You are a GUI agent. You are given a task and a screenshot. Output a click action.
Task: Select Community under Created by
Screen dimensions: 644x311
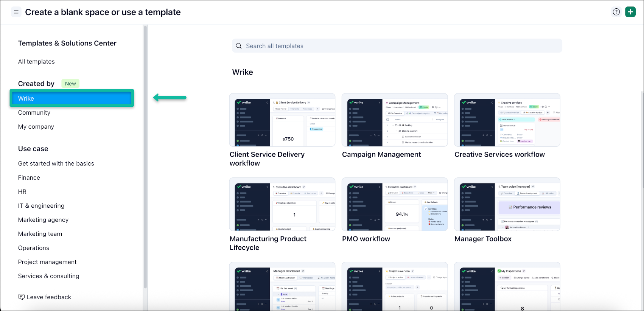click(x=34, y=113)
